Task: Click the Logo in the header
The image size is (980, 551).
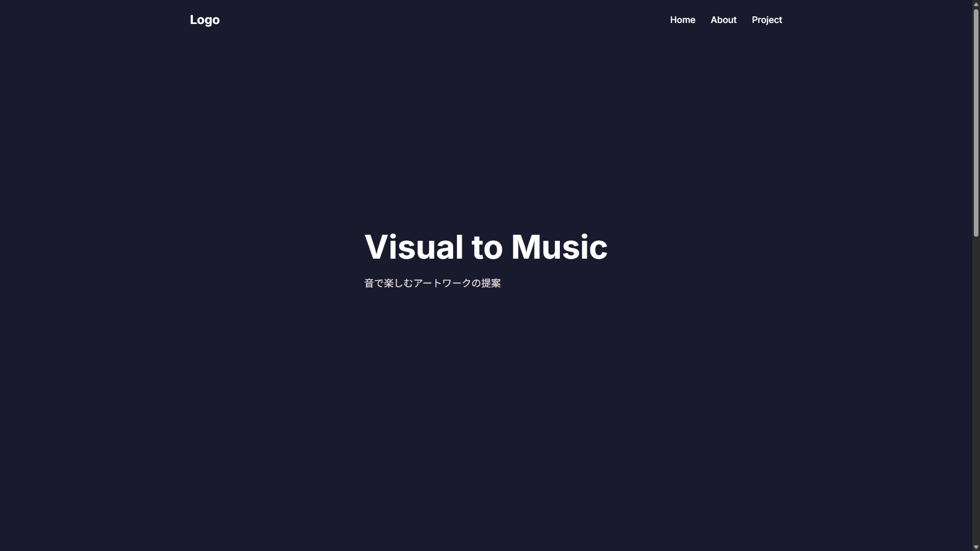Action: pyautogui.click(x=205, y=20)
